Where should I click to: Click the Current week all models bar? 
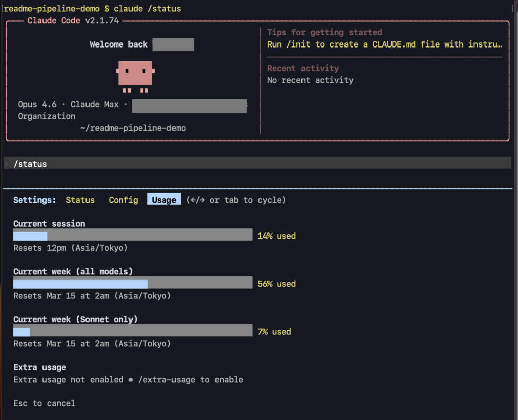click(x=133, y=283)
